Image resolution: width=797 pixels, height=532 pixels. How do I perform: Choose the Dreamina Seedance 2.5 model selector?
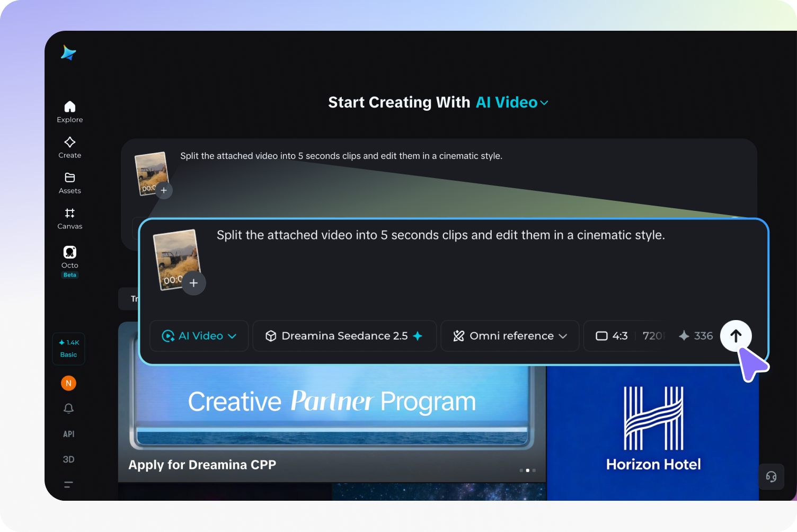point(344,336)
